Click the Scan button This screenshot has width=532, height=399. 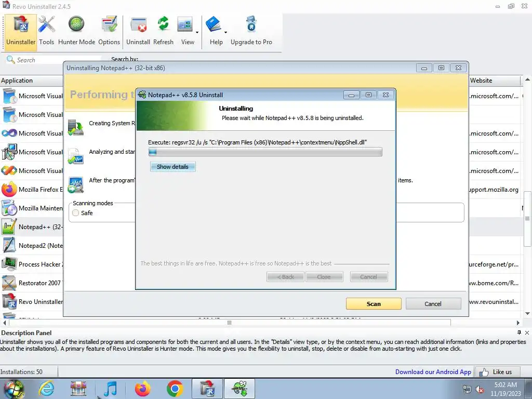pos(374,303)
